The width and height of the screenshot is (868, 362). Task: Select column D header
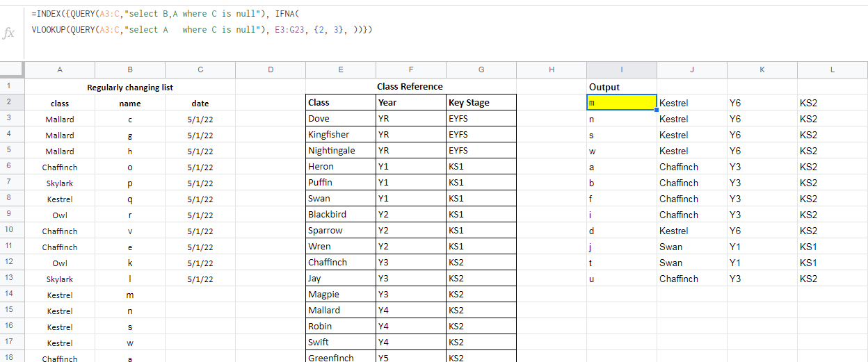click(271, 69)
